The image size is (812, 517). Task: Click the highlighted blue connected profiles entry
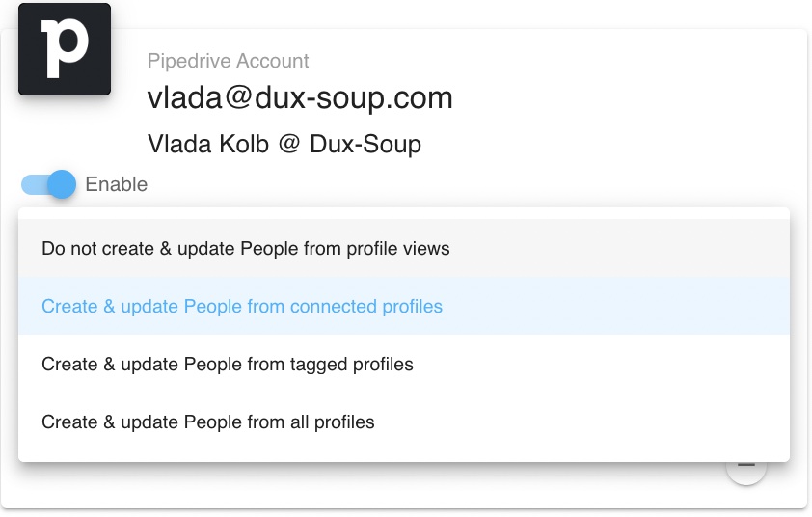point(404,306)
